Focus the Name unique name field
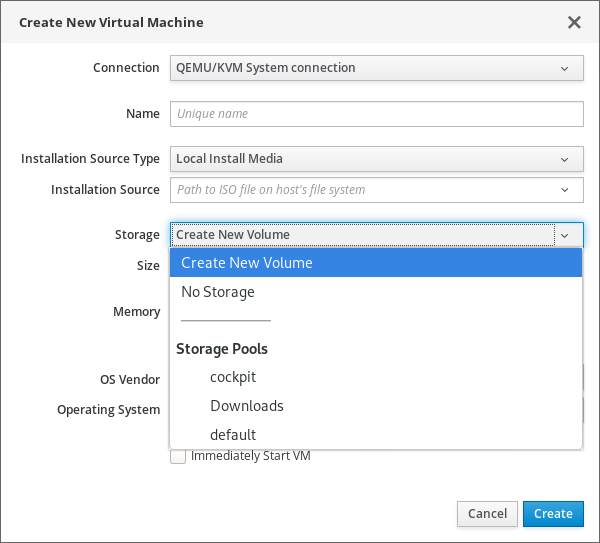The width and height of the screenshot is (600, 543). point(376,114)
